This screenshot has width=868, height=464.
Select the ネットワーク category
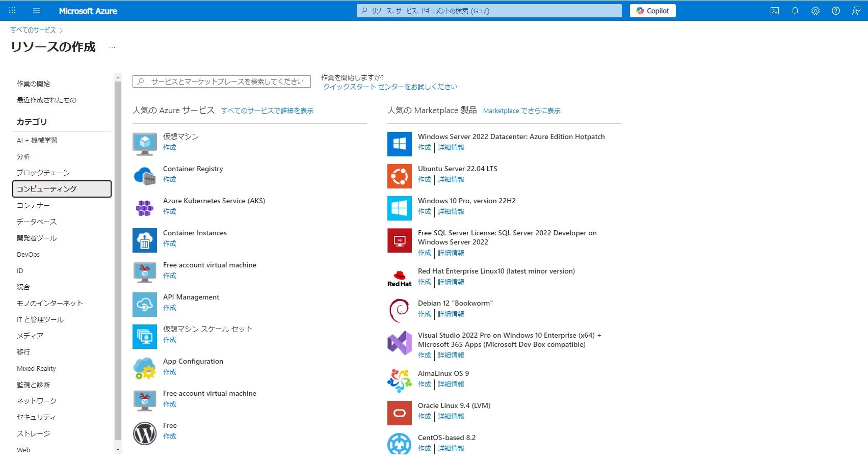coord(62,401)
